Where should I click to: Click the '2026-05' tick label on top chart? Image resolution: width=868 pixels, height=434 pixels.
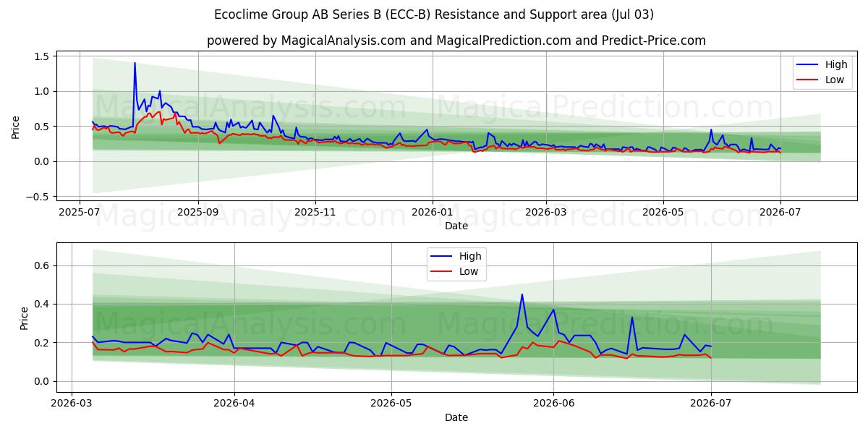(663, 213)
